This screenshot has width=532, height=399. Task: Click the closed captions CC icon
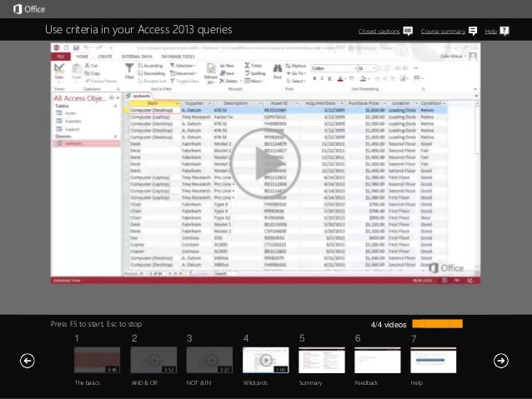coord(408,31)
